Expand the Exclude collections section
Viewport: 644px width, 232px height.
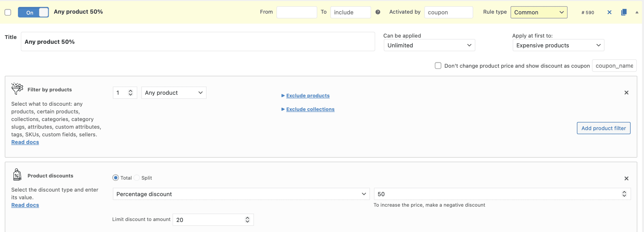click(310, 109)
